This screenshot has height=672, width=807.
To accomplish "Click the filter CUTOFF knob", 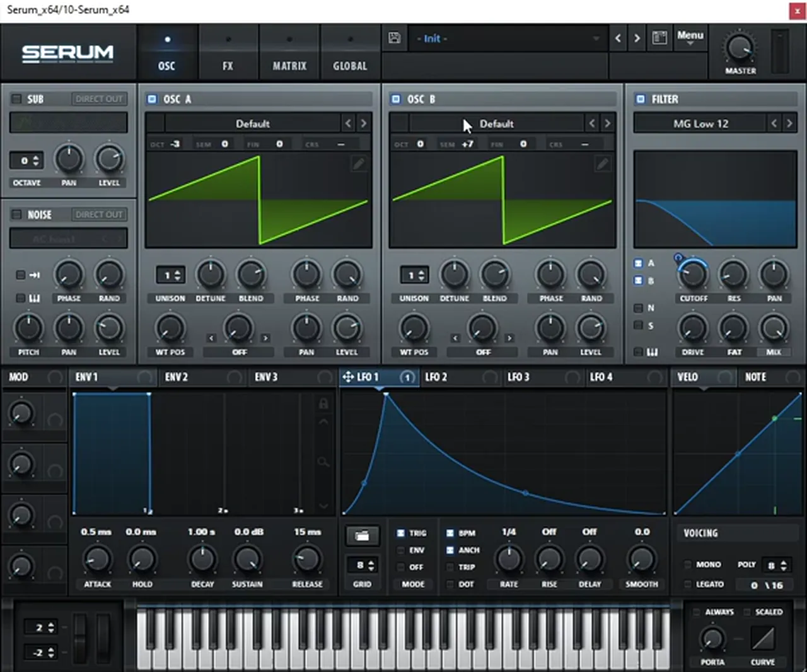I will click(694, 275).
